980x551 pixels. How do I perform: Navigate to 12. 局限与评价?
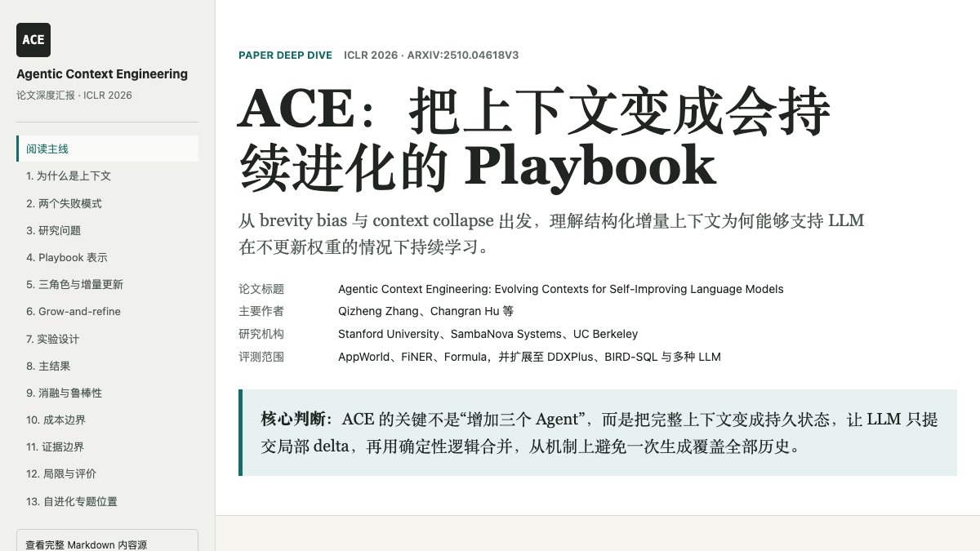click(107, 473)
